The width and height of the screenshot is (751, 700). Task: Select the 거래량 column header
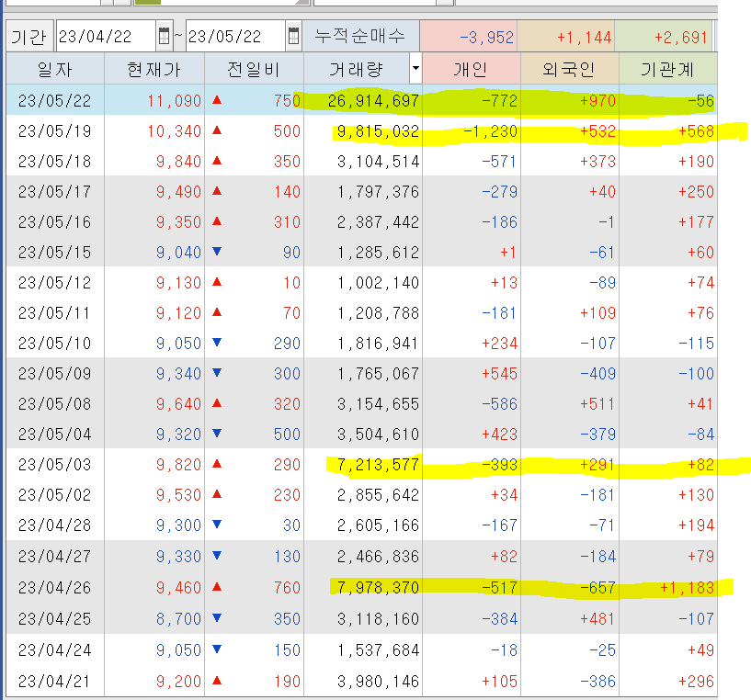(x=357, y=69)
